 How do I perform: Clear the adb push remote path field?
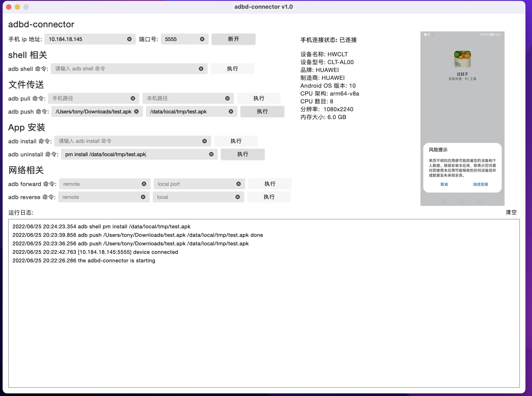coord(231,111)
